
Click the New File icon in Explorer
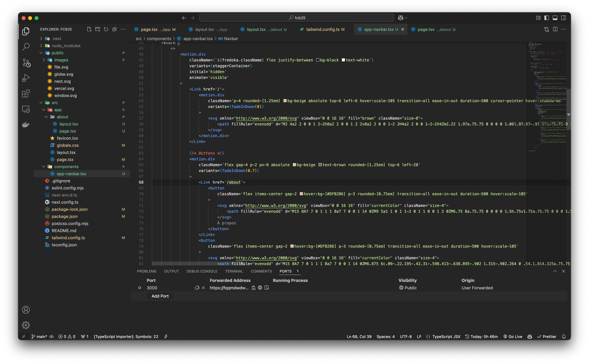pyautogui.click(x=89, y=29)
